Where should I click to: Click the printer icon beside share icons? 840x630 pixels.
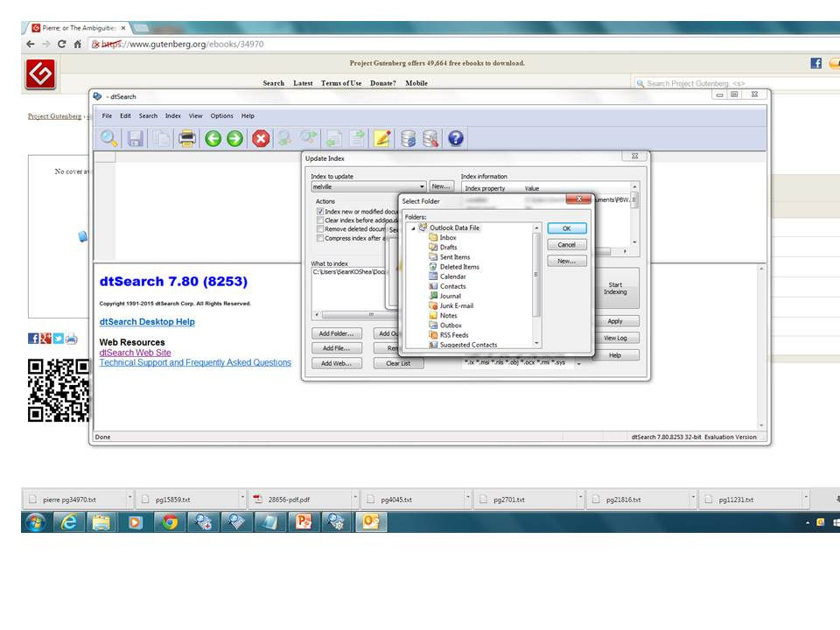coord(71,339)
